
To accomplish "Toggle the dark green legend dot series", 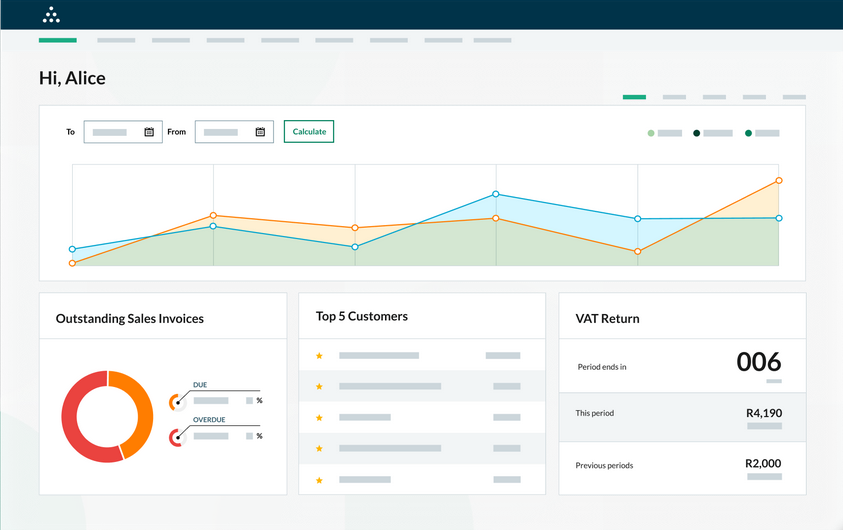I will (x=748, y=133).
